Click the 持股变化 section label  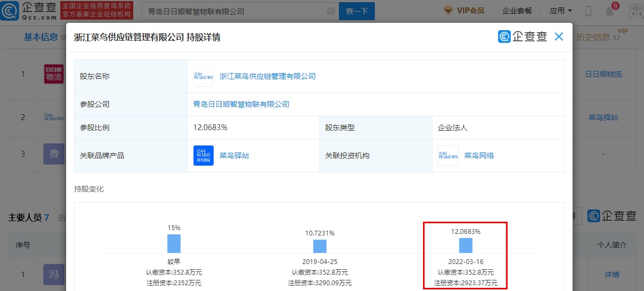(x=89, y=189)
